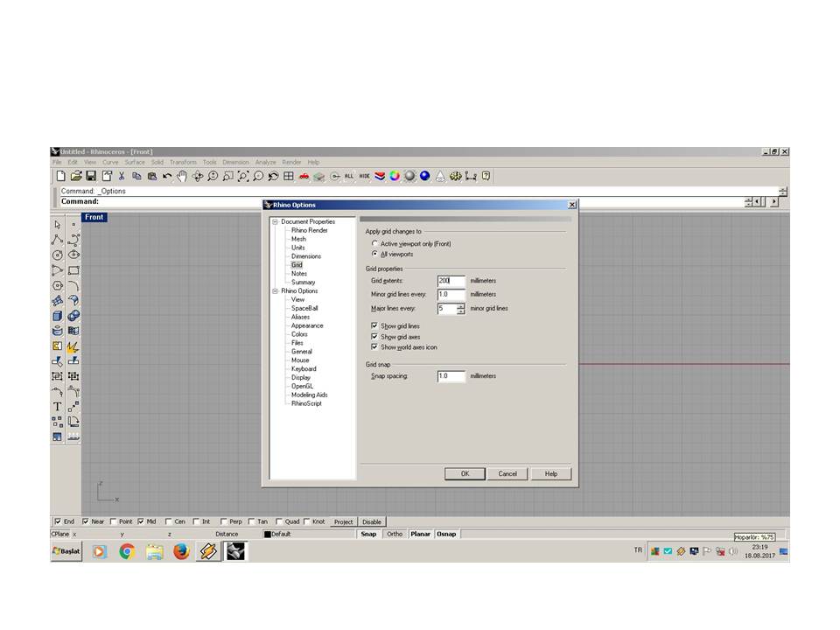Select the Polyline tool
The height and width of the screenshot is (630, 840).
[x=58, y=240]
